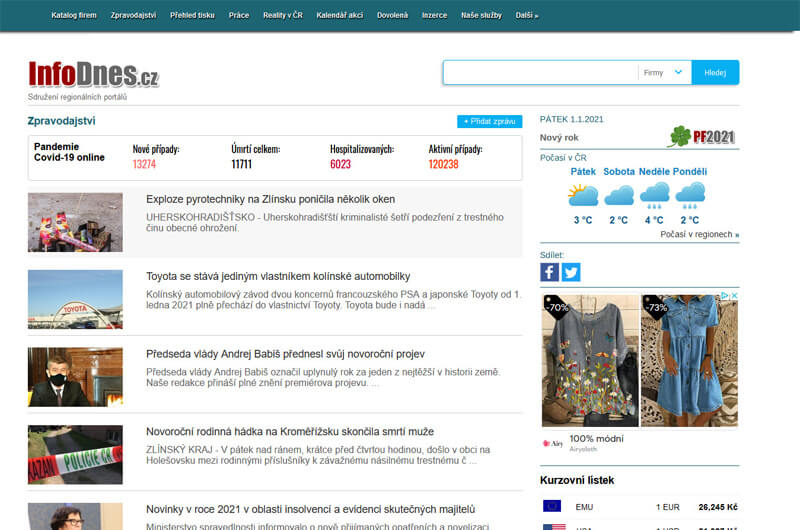Click the Počasí v ČR heading

pos(563,158)
